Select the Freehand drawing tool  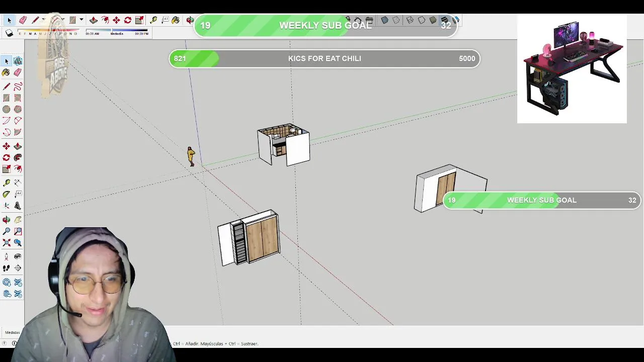tap(18, 86)
